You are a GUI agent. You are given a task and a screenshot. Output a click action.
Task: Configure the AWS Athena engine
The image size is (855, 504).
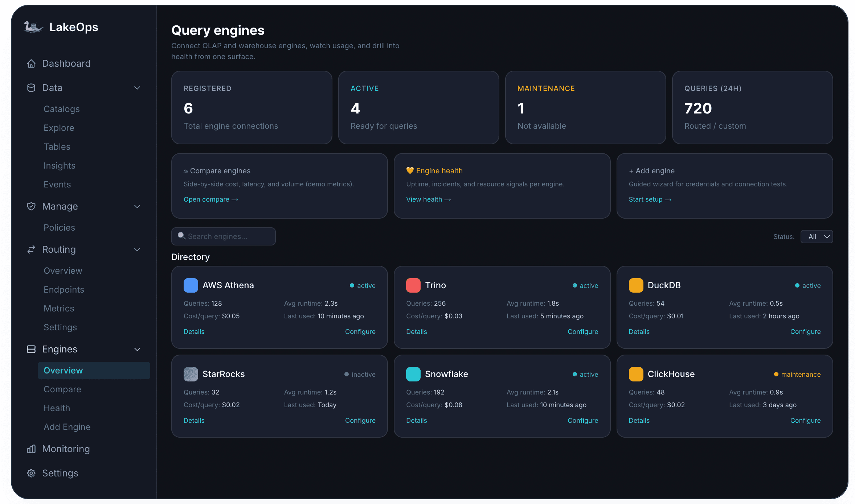click(360, 332)
